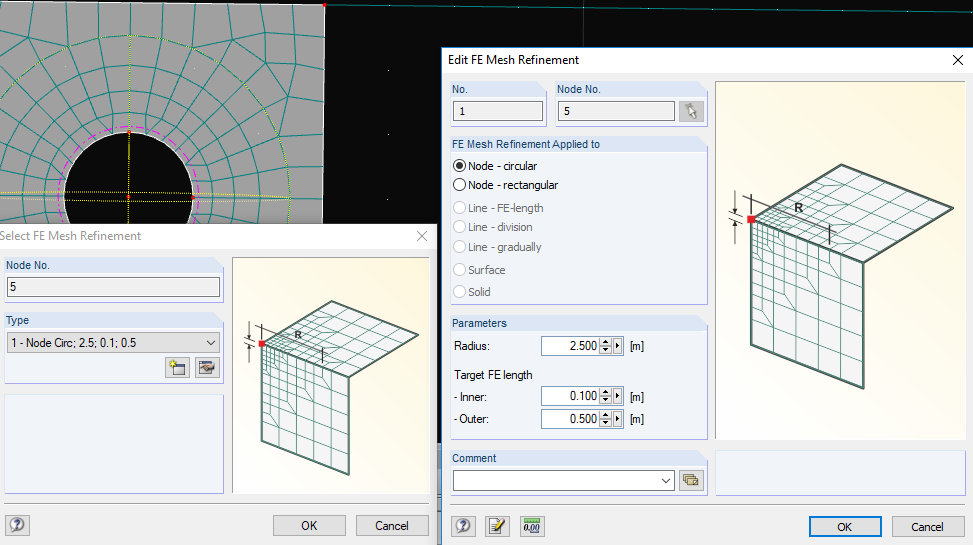Decrease the Inner FE length
This screenshot has width=973, height=545.
pos(606,400)
